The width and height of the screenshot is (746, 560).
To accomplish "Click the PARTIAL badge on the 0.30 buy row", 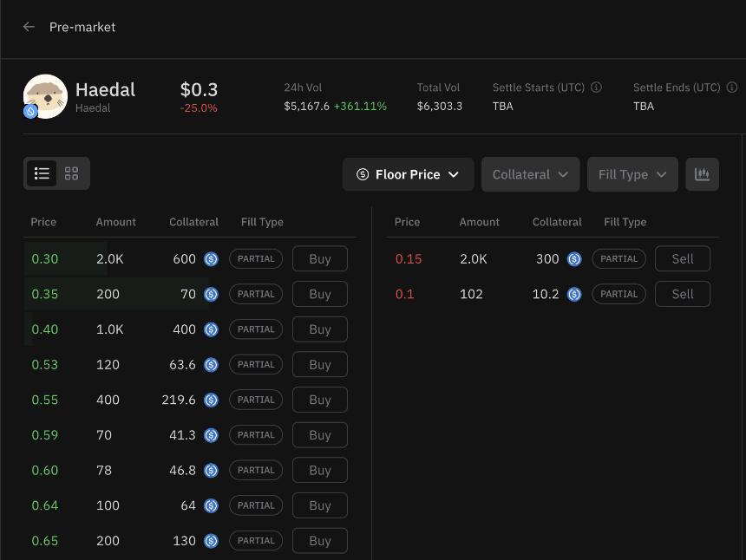I will (x=256, y=258).
